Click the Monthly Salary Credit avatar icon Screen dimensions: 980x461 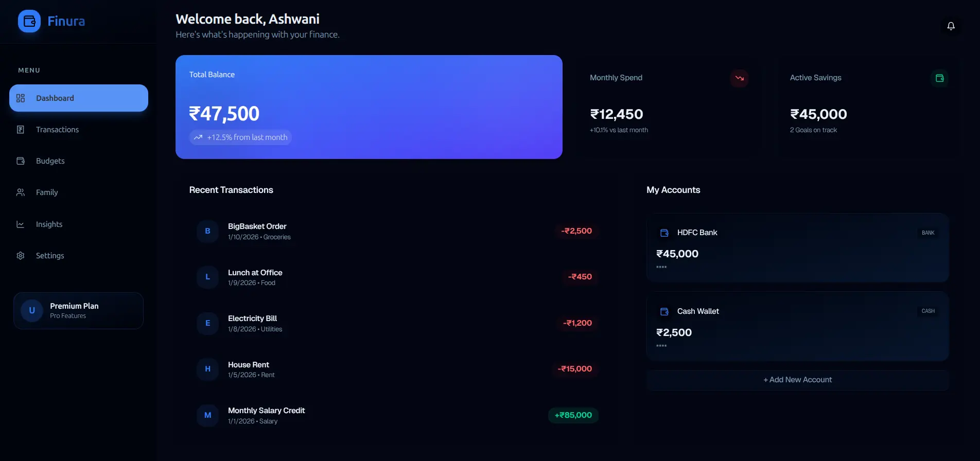[208, 415]
